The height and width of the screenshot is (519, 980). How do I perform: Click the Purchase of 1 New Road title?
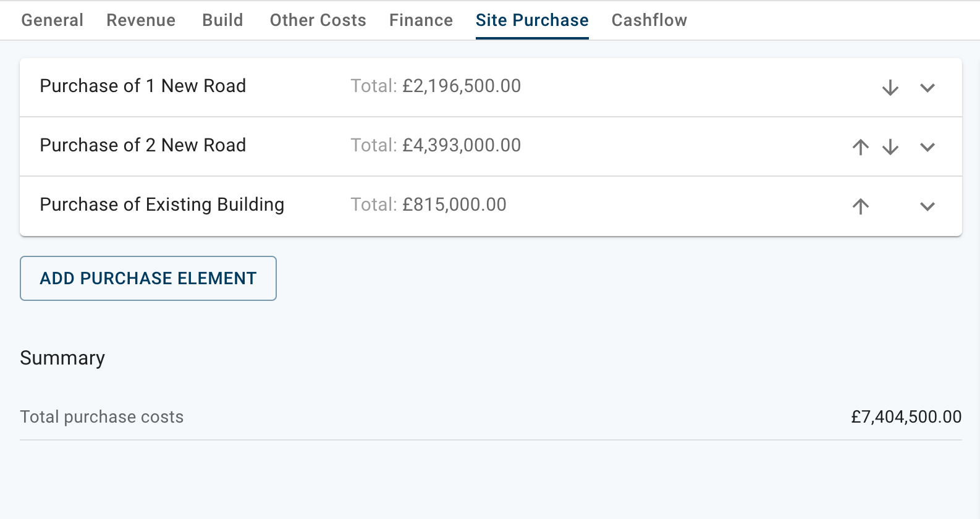click(143, 86)
